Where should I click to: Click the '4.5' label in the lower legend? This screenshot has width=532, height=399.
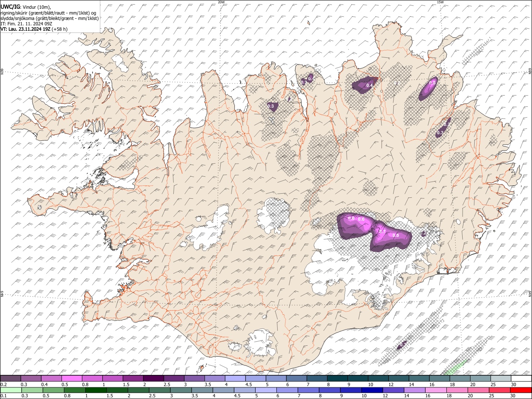click(x=238, y=395)
